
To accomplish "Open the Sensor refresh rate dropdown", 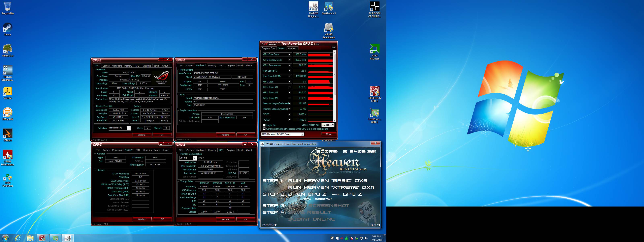I will [328, 125].
